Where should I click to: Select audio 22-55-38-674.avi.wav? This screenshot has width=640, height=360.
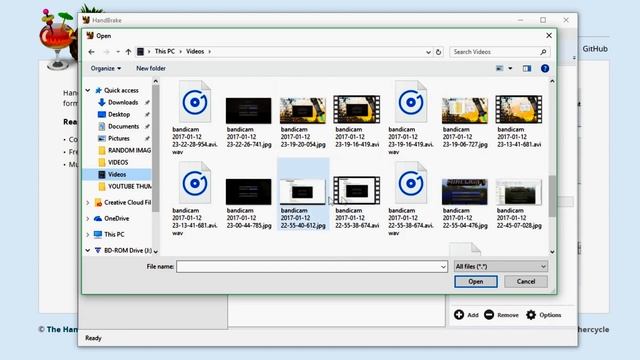tap(411, 199)
